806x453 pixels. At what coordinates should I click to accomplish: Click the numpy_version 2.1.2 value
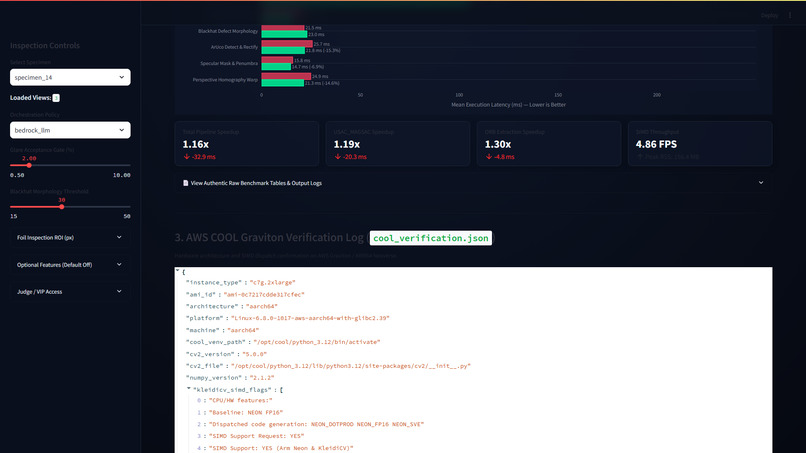coord(262,378)
